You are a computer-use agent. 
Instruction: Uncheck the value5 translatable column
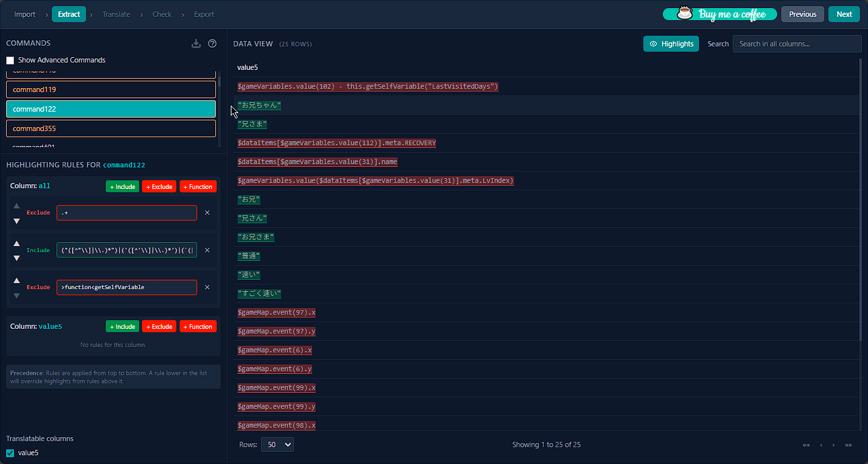click(x=10, y=453)
